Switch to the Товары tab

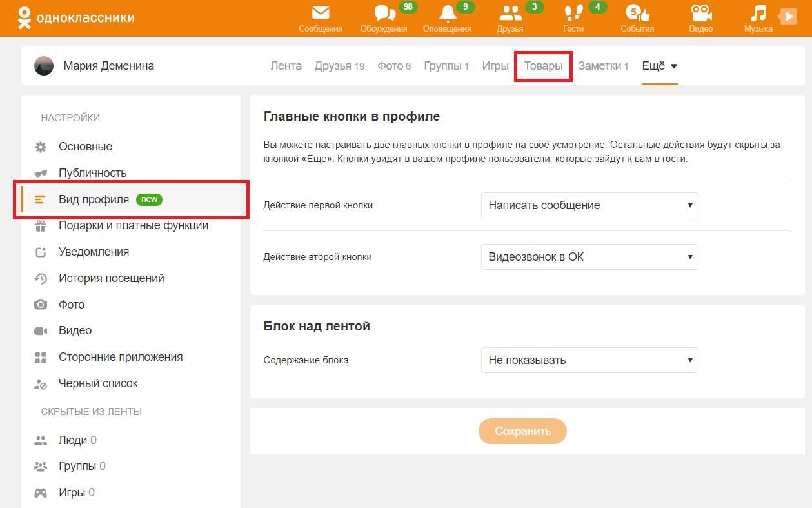pyautogui.click(x=543, y=66)
